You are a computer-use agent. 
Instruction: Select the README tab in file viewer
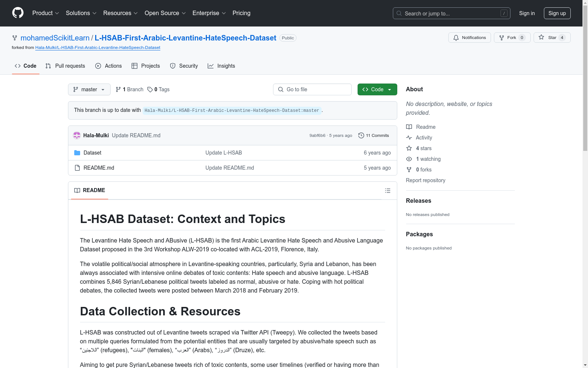coord(90,190)
